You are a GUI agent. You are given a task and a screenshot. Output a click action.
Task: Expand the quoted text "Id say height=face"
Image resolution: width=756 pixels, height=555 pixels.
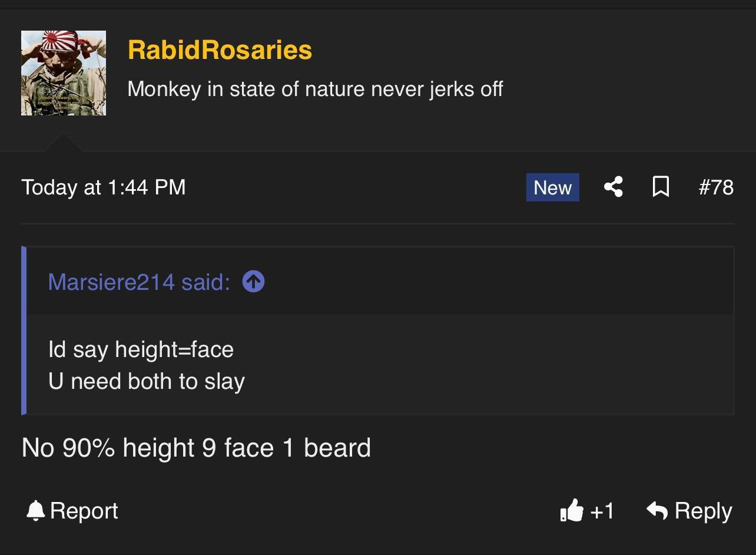[141, 349]
